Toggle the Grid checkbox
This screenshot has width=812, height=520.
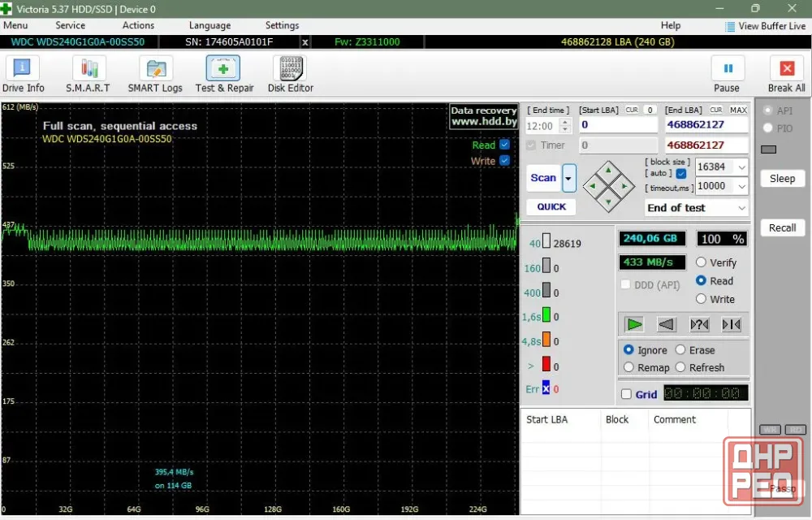pos(626,394)
